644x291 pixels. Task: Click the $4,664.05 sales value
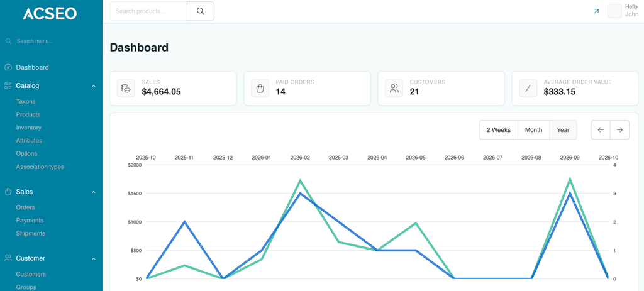pyautogui.click(x=162, y=92)
